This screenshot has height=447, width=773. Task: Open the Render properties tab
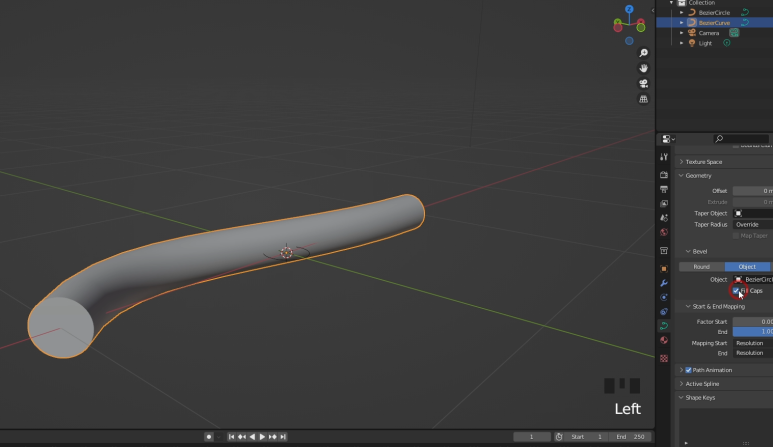[664, 175]
